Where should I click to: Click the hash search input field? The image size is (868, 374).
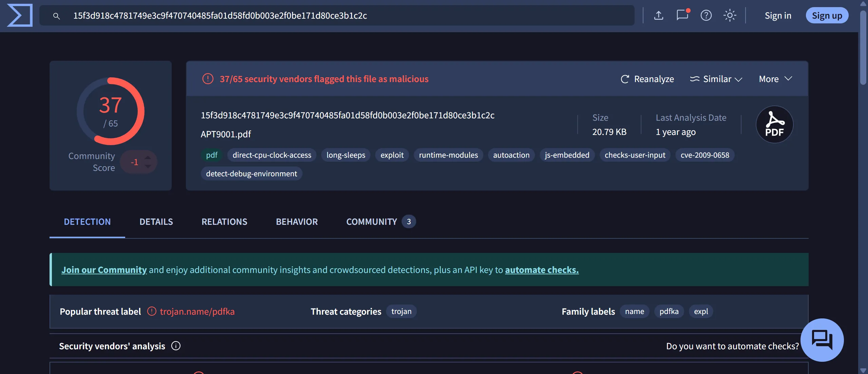click(x=339, y=16)
